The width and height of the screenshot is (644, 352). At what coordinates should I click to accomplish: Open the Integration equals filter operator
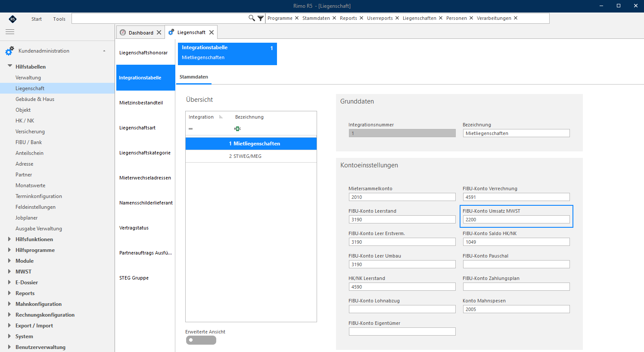[190, 129]
